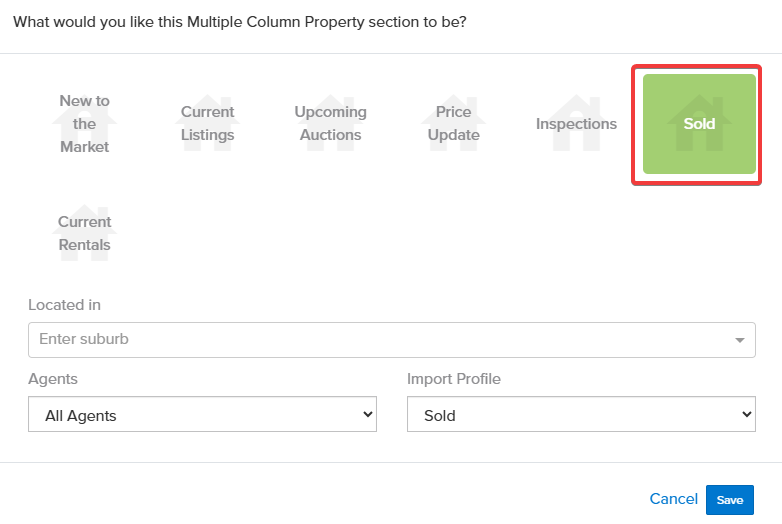The height and width of the screenshot is (524, 782).
Task: Click the chevron on the Import Profile select
Action: point(745,415)
